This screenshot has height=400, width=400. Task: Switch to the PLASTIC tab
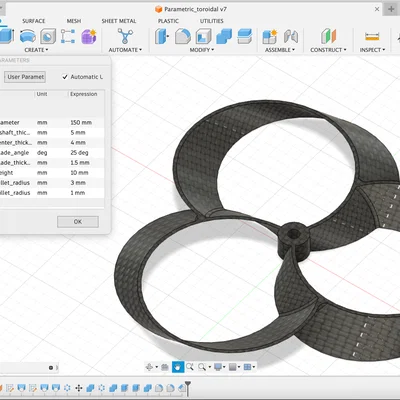(168, 21)
